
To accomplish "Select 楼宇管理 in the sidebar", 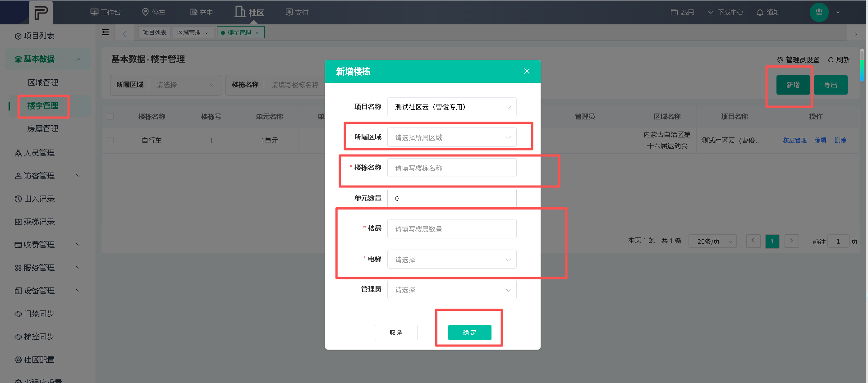I will pyautogui.click(x=43, y=106).
